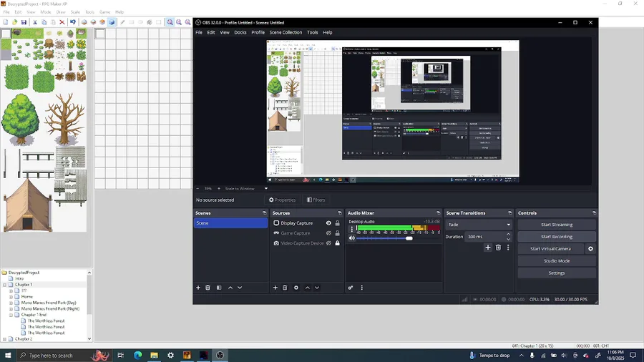Open RPG Maker Mode menu

pos(46,12)
